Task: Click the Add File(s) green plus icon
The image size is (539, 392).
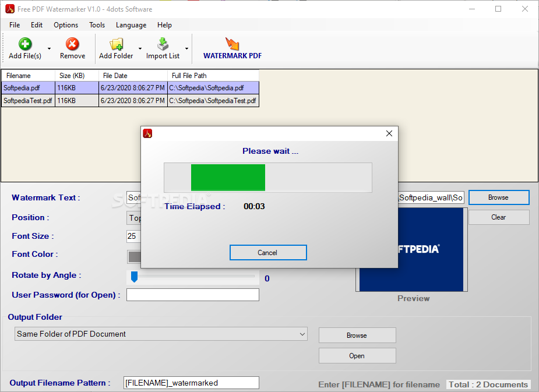Action: click(25, 44)
